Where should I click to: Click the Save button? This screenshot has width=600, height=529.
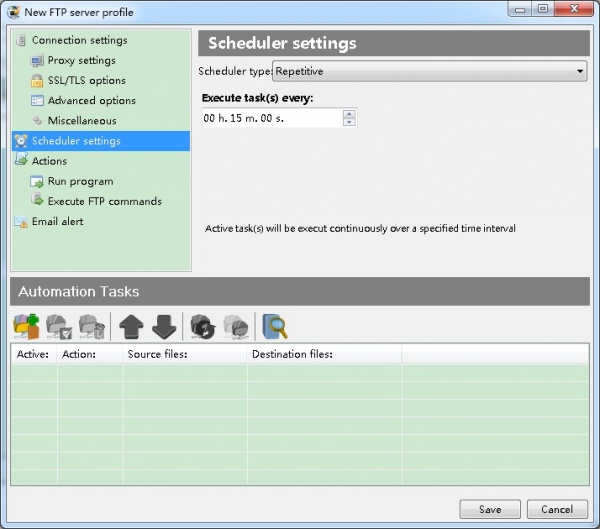(x=490, y=509)
